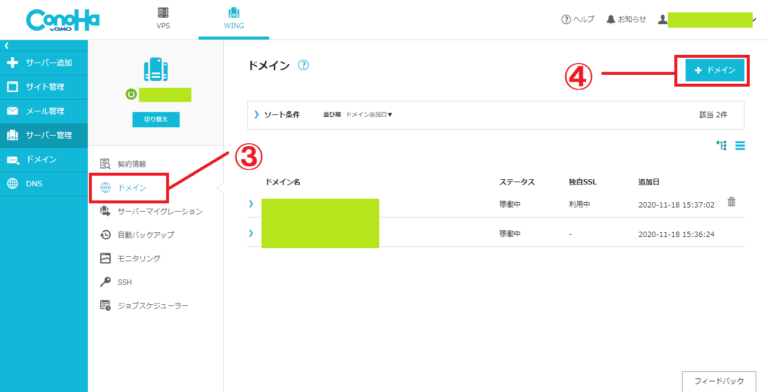Open モニタリング submenu item
The image size is (768, 392).
click(130, 258)
